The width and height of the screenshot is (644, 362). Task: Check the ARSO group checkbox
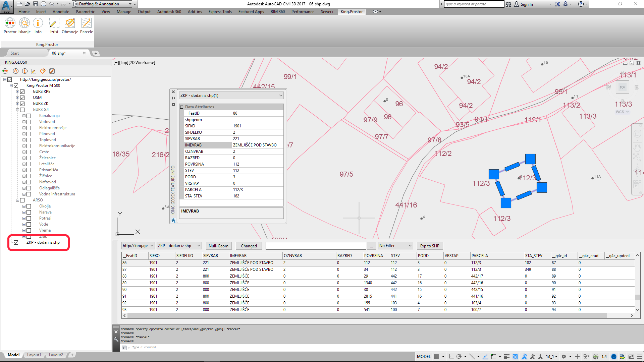pyautogui.click(x=22, y=200)
